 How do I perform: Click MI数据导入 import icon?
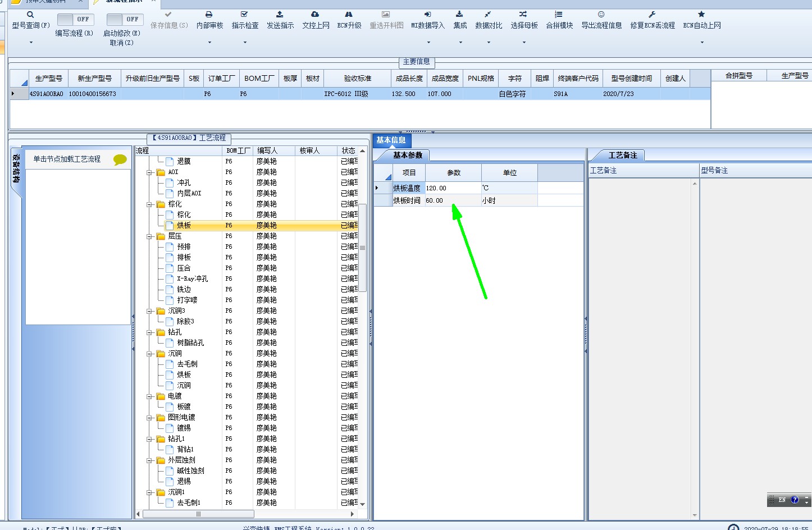click(427, 15)
